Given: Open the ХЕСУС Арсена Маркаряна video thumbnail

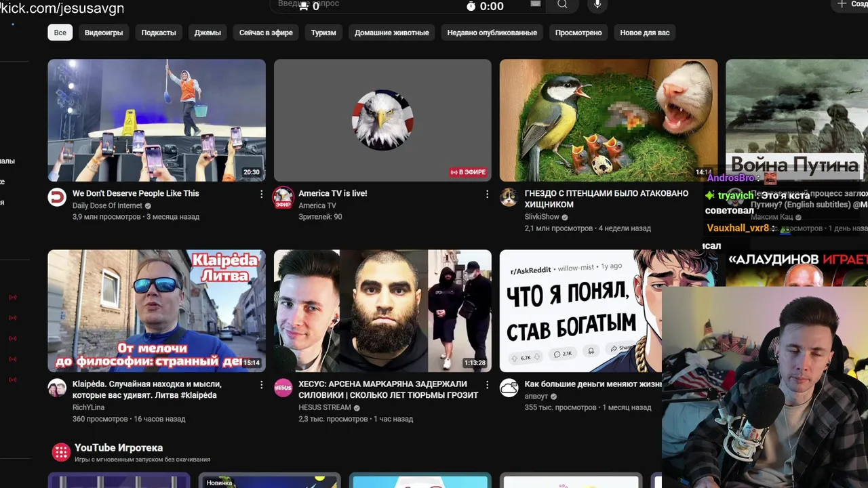Looking at the screenshot, I should click(382, 311).
